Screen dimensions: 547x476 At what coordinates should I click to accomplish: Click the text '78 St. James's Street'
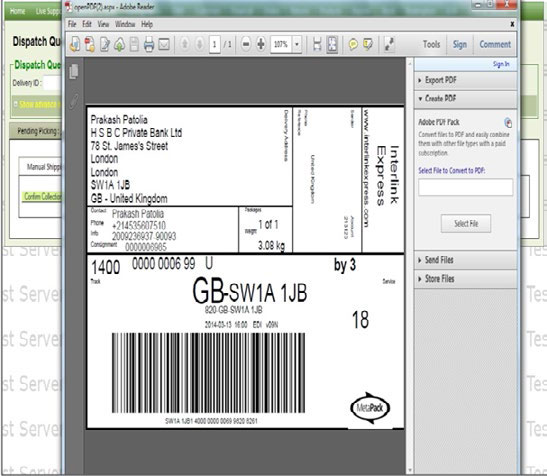129,146
